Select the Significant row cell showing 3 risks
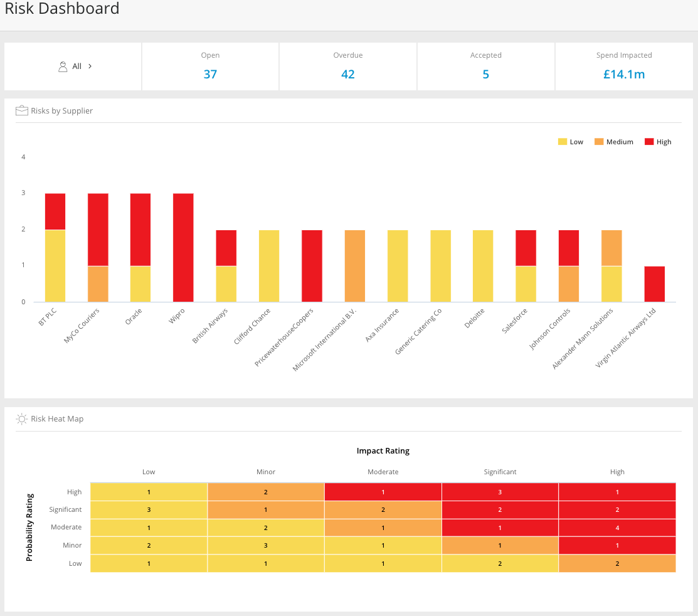 tap(149, 509)
